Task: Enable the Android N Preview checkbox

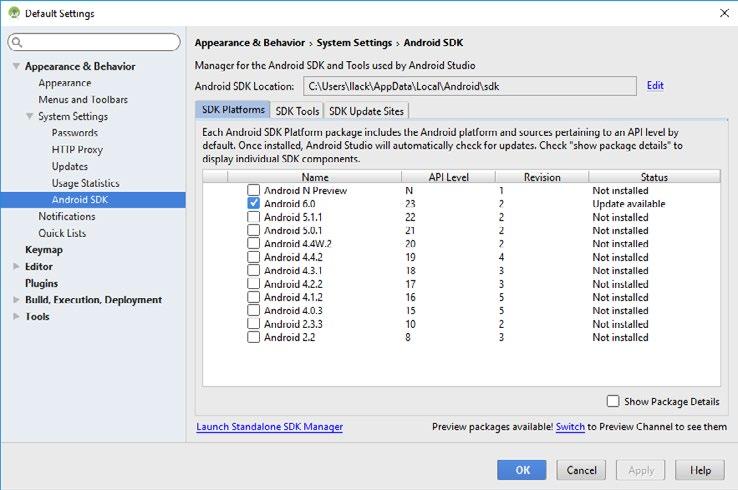Action: click(x=254, y=190)
